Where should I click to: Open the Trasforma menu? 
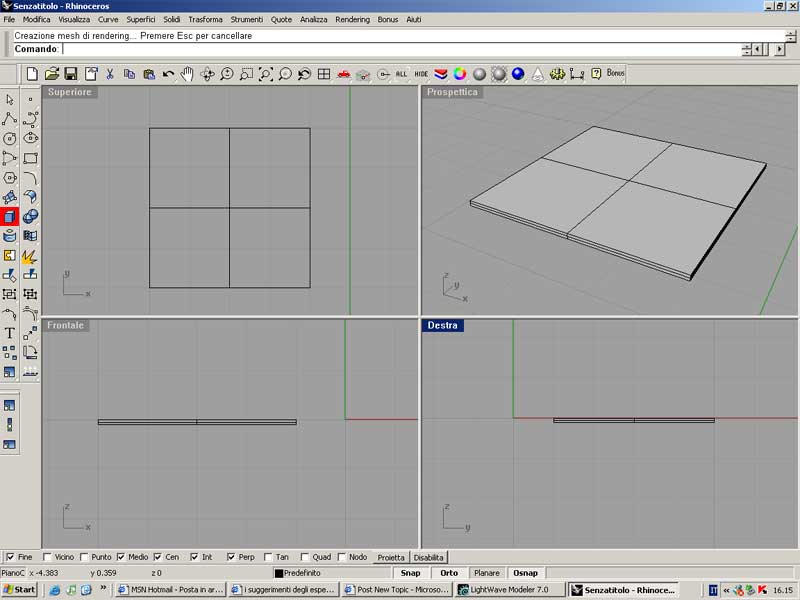click(205, 20)
